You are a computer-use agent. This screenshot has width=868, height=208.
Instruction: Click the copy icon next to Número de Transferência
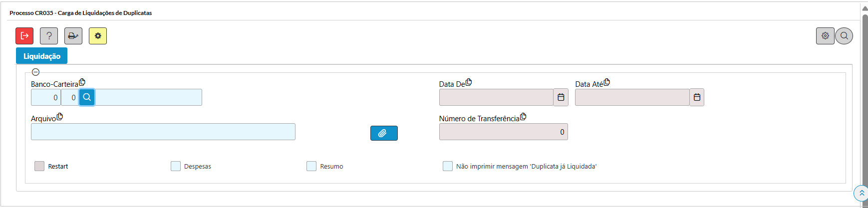[x=523, y=117]
